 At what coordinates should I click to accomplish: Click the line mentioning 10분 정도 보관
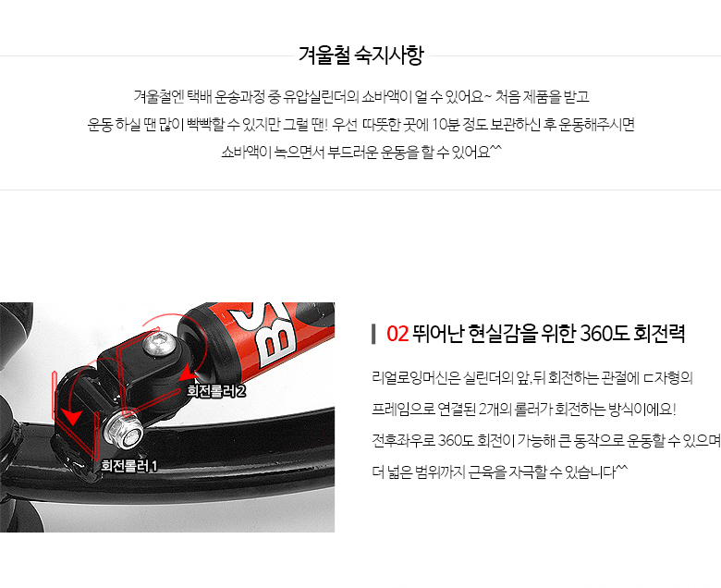(x=360, y=124)
